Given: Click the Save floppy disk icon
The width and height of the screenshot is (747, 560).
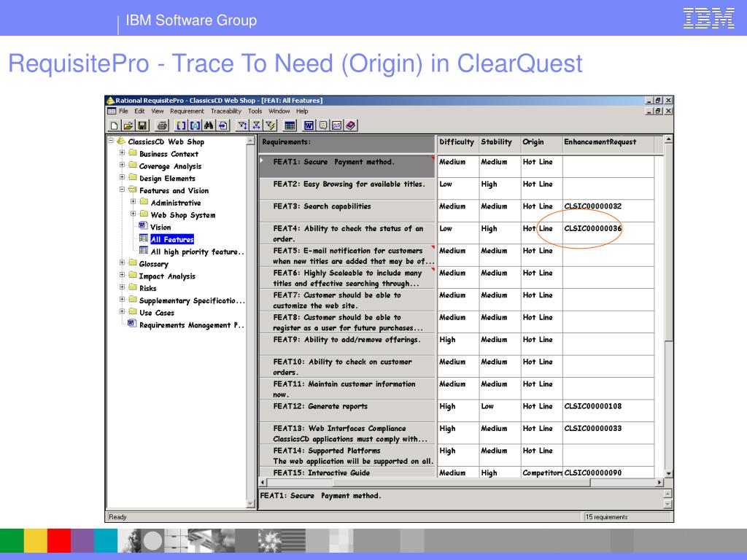Looking at the screenshot, I should coord(142,125).
